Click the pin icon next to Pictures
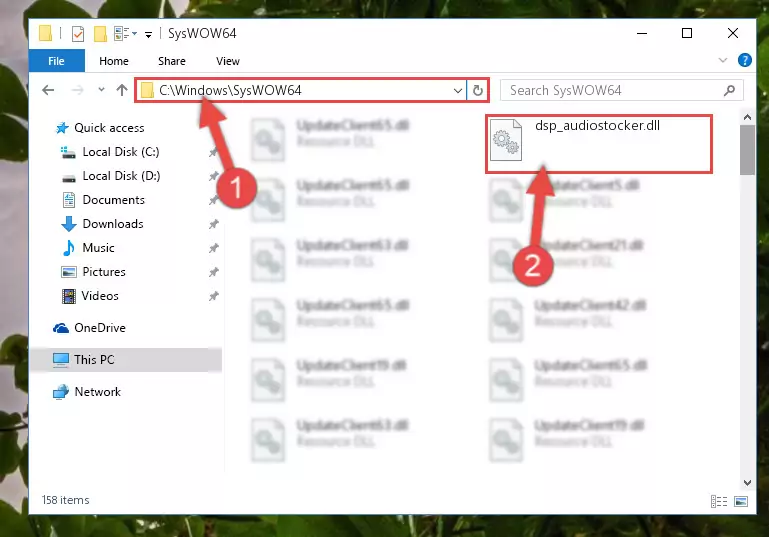Viewport: 769px width, 537px height. pos(213,272)
